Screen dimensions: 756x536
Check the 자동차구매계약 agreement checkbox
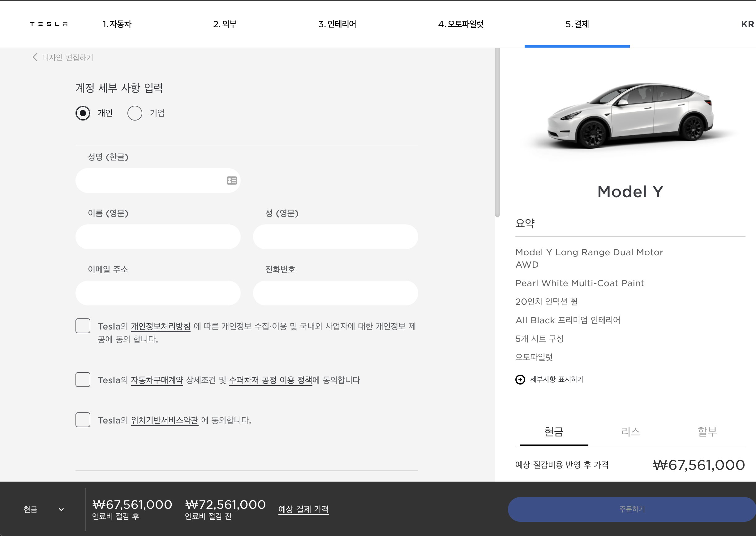tap(83, 380)
